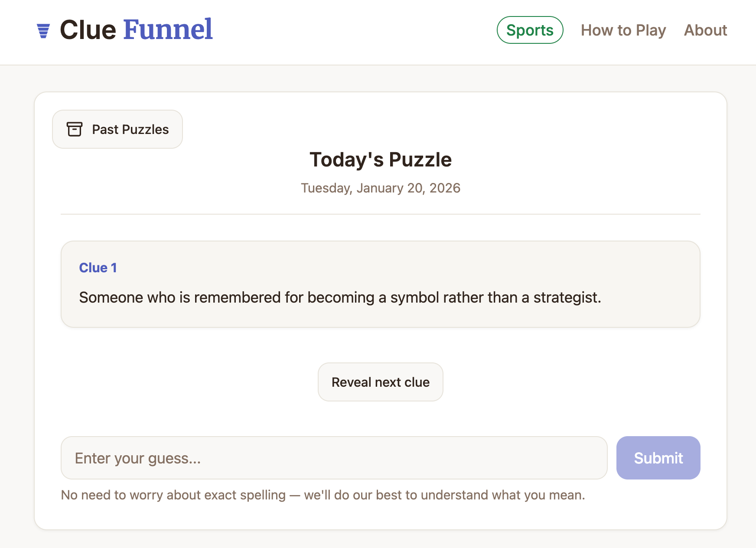Click the word Clue in site title

click(88, 30)
